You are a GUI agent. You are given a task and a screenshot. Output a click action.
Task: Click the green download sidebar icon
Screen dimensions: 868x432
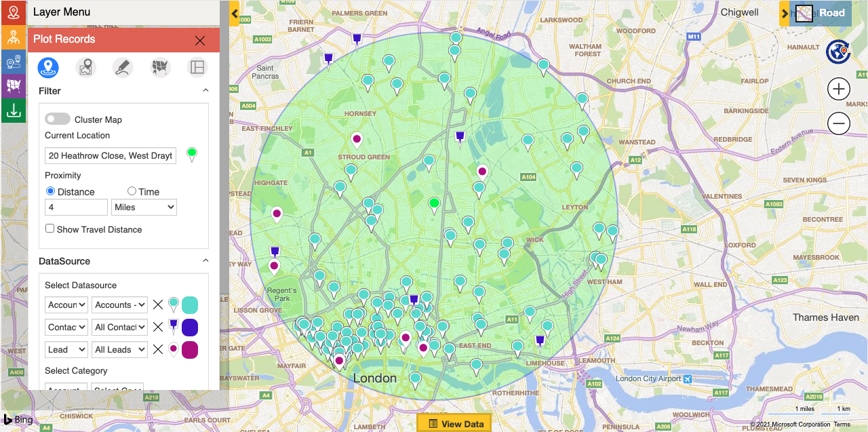point(13,111)
